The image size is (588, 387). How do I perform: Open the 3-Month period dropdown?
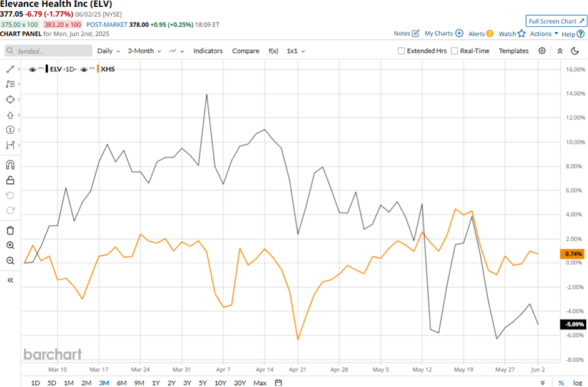pos(144,51)
